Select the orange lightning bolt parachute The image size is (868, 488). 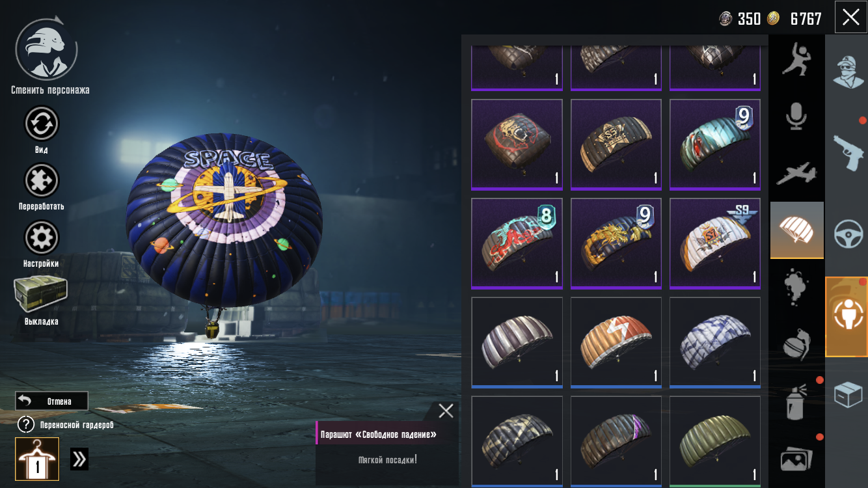[616, 342]
